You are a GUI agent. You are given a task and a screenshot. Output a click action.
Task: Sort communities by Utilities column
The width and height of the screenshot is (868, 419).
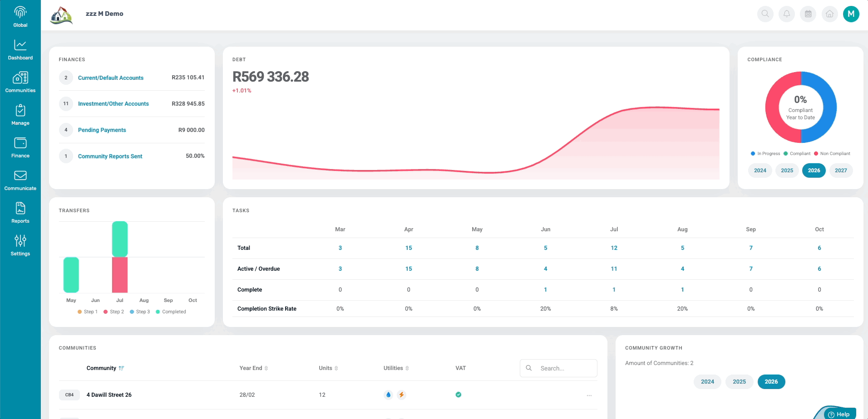[x=396, y=368]
